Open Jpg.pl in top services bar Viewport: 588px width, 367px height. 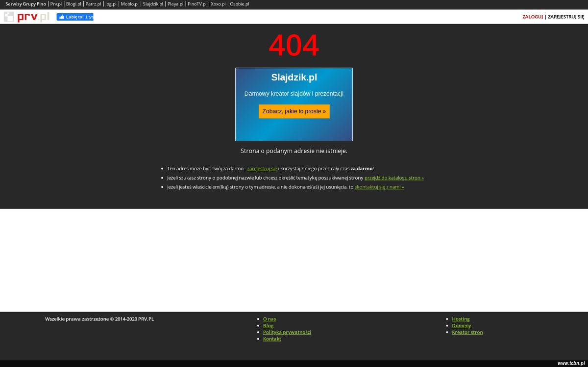pos(111,4)
